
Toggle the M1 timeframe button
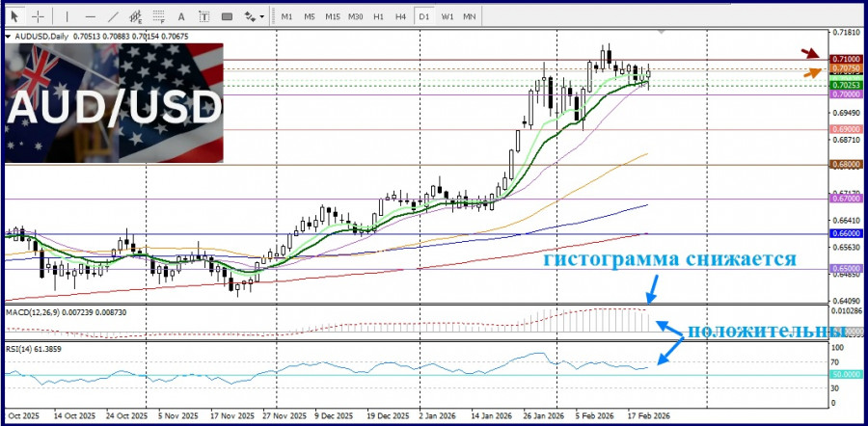pyautogui.click(x=286, y=16)
